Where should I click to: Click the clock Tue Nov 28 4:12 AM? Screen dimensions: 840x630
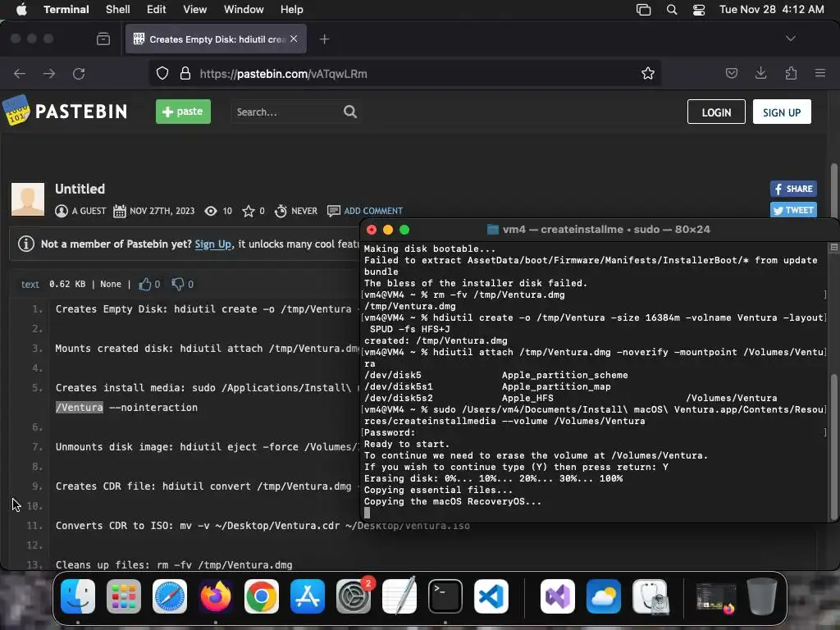(x=771, y=10)
